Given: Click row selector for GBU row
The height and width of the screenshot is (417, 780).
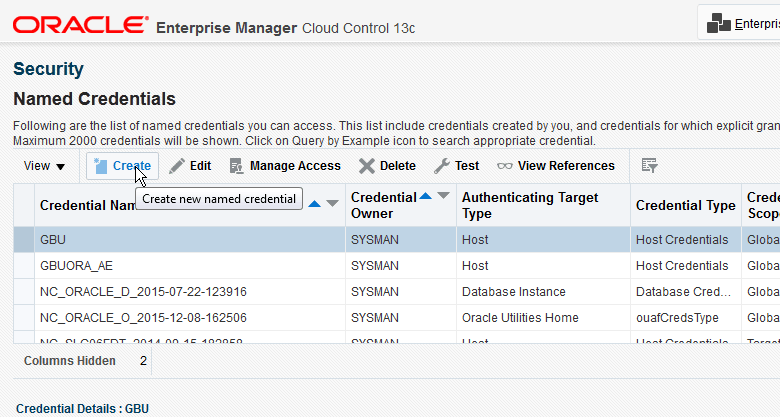Looking at the screenshot, I should [24, 240].
